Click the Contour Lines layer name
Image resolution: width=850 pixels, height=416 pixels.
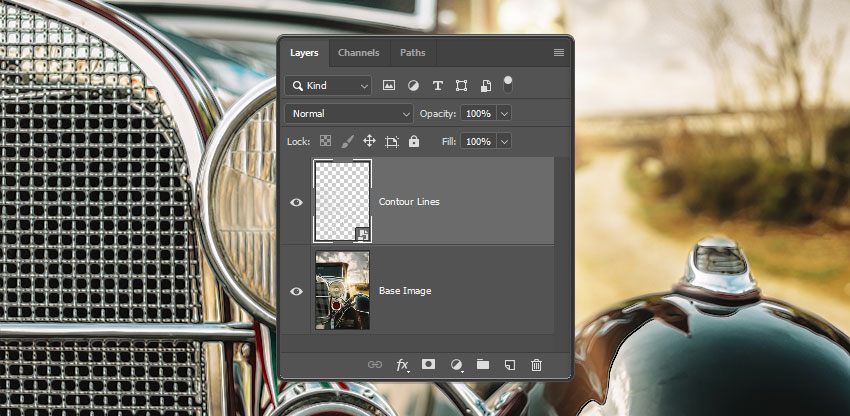[409, 202]
